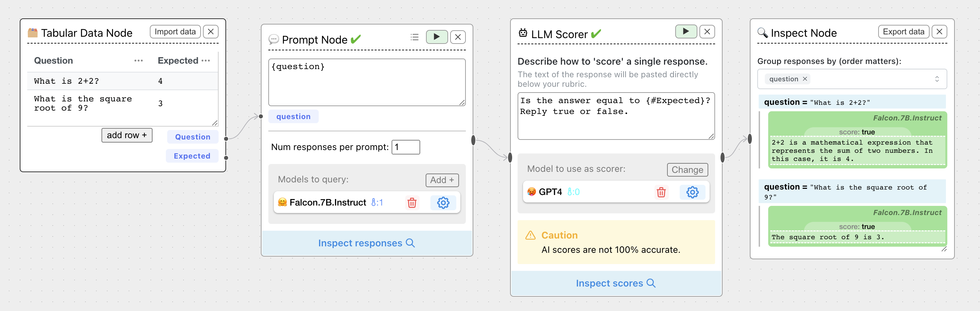
Task: Delete the Falcon.7B.Instruct model
Action: 411,203
